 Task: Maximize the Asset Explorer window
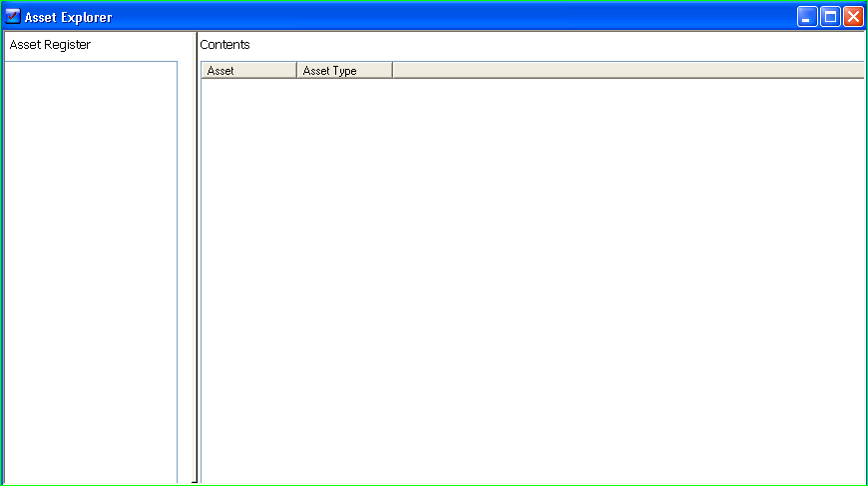[830, 17]
